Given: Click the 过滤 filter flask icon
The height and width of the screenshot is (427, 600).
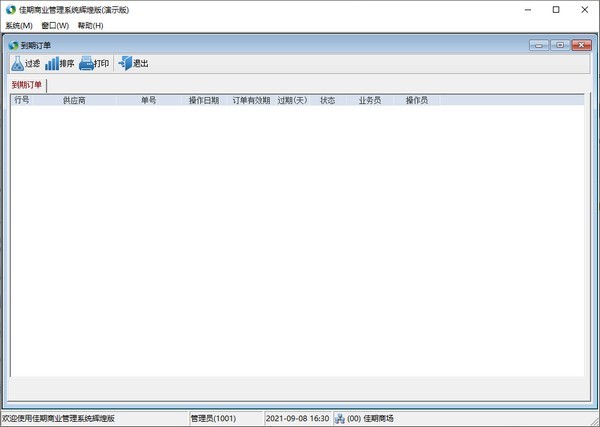Looking at the screenshot, I should 18,64.
